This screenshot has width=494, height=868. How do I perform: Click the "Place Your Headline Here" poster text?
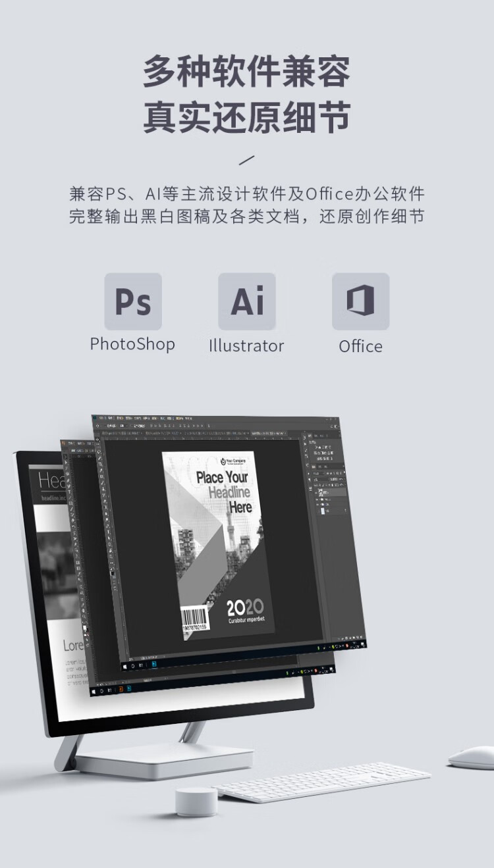225,492
